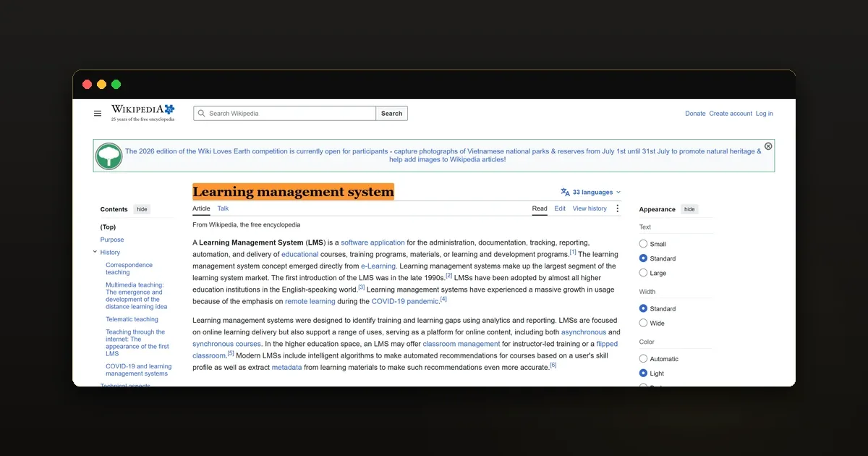
Task: Open the three-dot more tools menu
Action: tap(617, 208)
